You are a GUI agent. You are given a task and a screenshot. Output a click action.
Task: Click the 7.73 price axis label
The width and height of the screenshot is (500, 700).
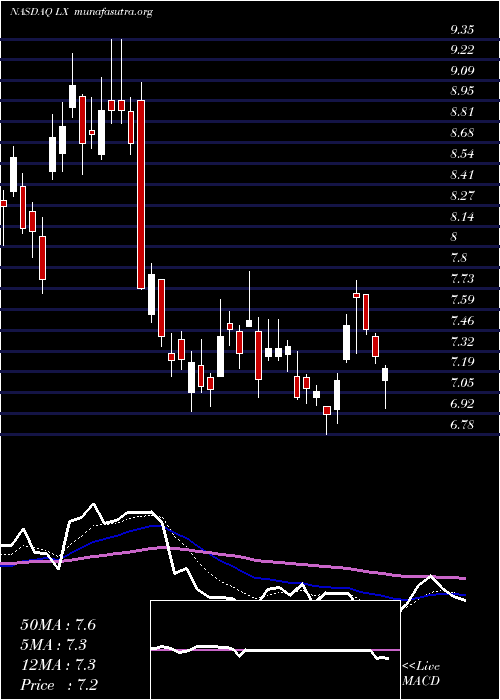(462, 279)
